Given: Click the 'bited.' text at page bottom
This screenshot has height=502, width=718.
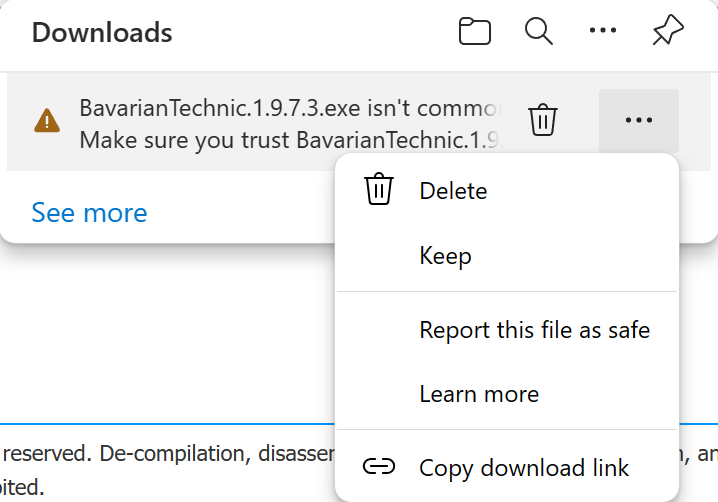Looking at the screenshot, I should [x=22, y=490].
